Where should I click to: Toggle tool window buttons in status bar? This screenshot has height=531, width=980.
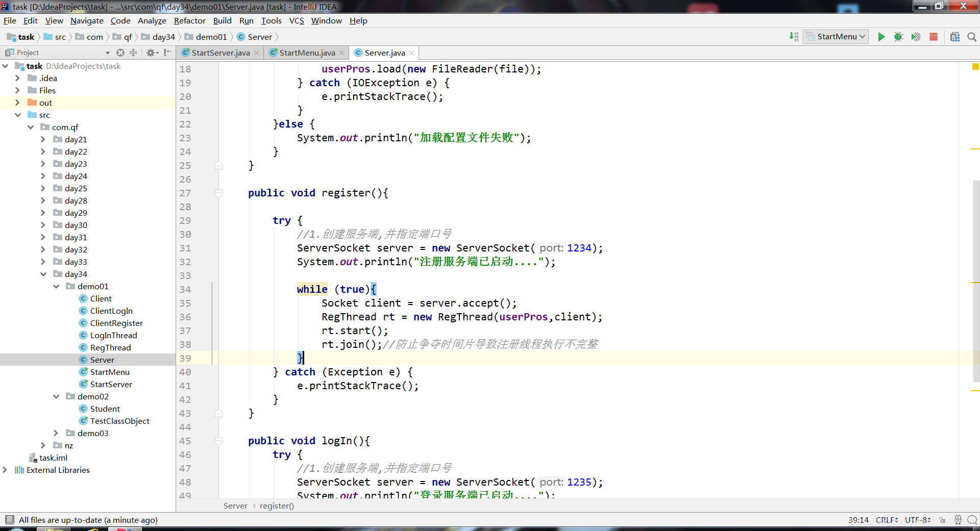[x=10, y=520]
